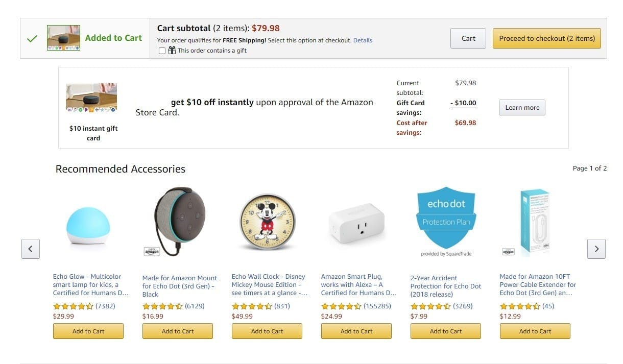Add the Echo Wall Clock to cart

[x=267, y=331]
